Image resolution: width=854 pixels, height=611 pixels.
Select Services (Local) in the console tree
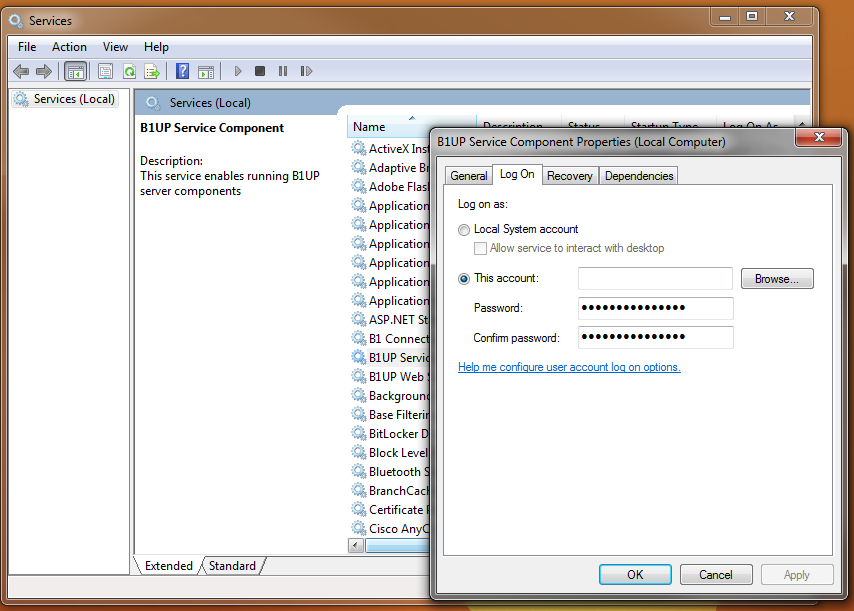[65, 99]
